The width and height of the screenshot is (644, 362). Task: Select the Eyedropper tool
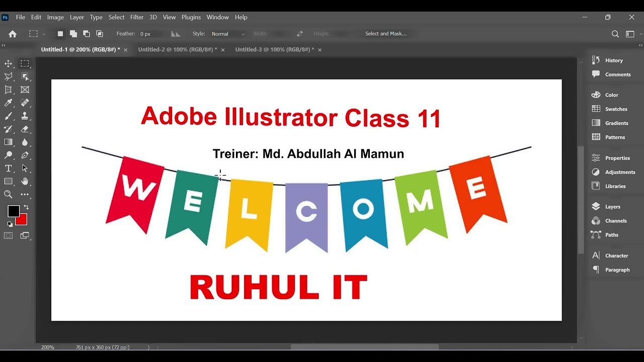(9, 103)
